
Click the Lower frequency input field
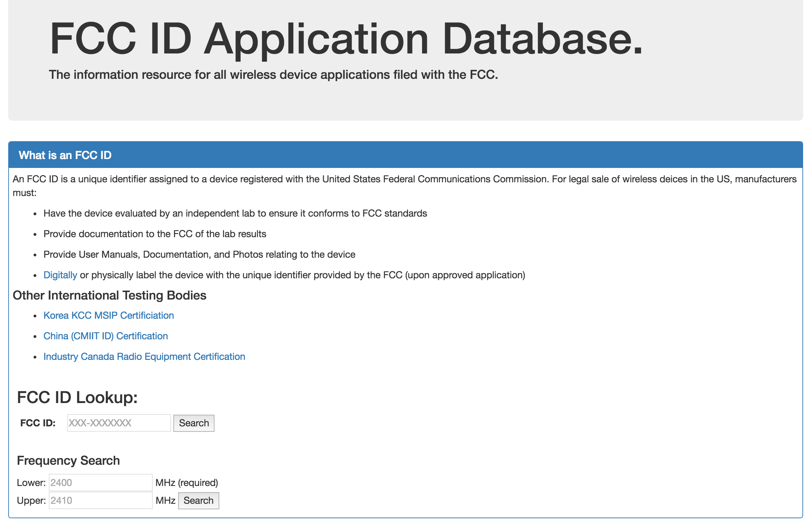coord(100,483)
